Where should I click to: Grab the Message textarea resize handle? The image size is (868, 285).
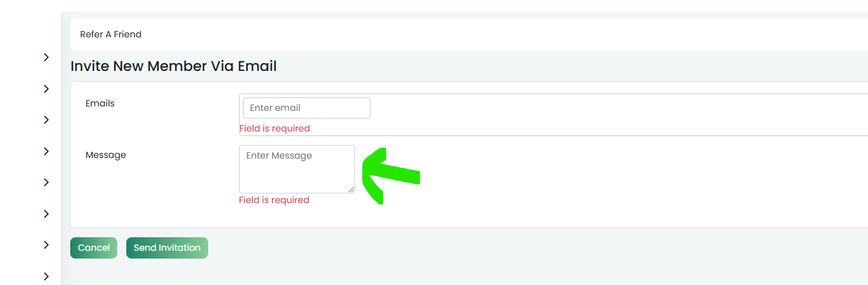point(351,190)
